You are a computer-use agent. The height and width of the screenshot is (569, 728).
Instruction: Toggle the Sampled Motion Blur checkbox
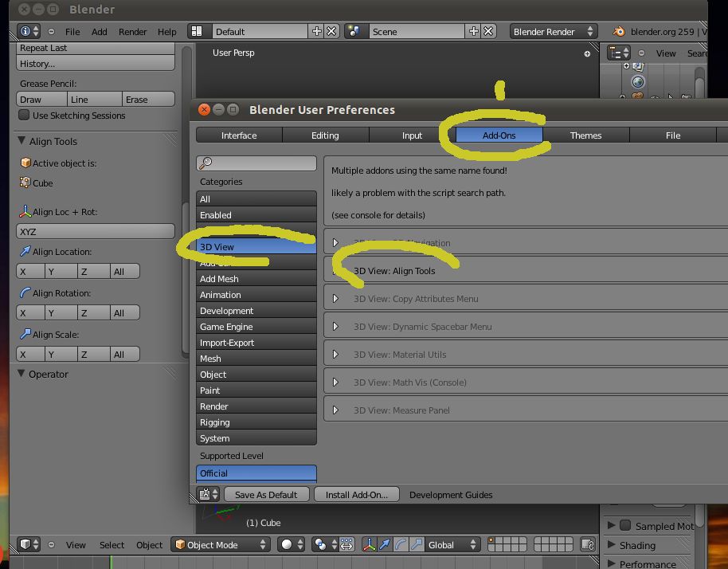[625, 525]
